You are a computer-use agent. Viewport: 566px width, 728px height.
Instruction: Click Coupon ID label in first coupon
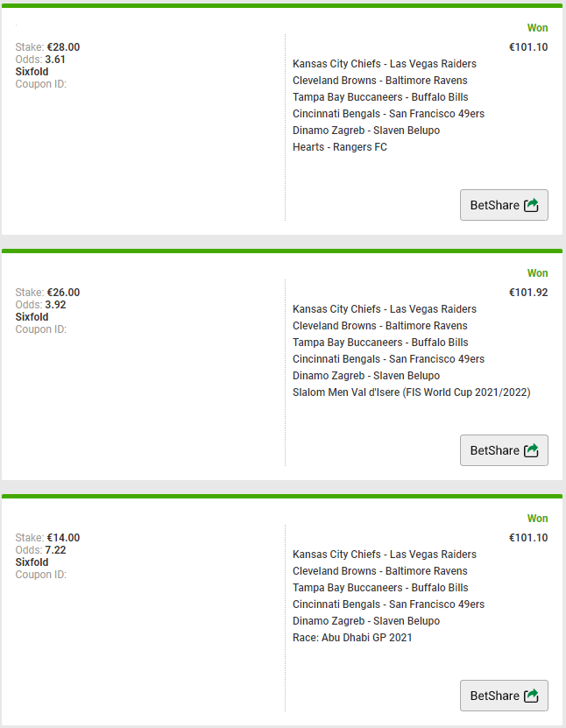41,84
